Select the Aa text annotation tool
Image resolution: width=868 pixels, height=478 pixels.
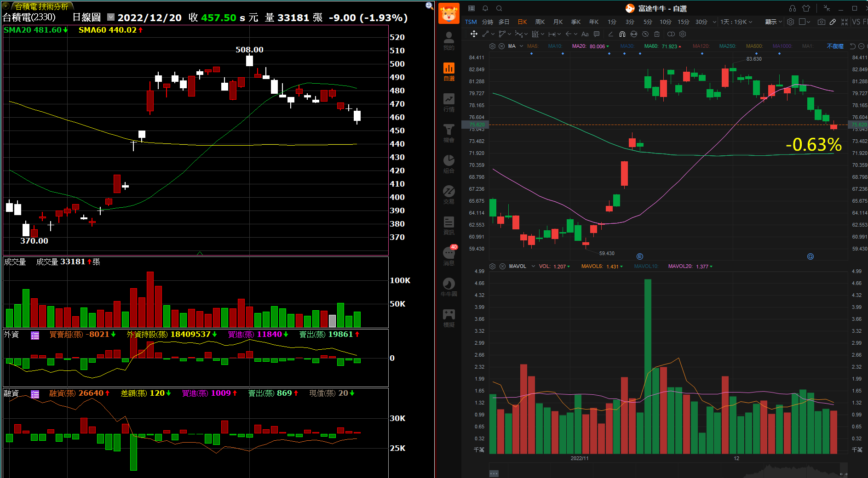click(x=585, y=34)
